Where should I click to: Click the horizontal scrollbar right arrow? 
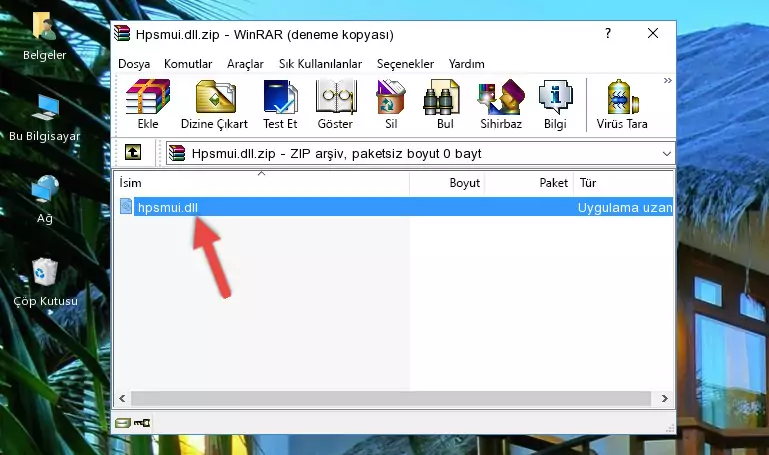(x=665, y=399)
